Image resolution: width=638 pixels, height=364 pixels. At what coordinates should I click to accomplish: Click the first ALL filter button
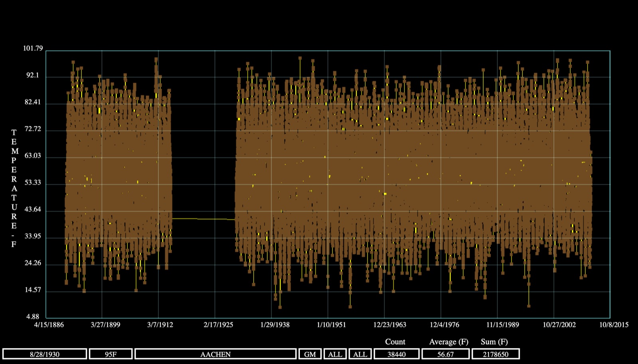tap(335, 354)
